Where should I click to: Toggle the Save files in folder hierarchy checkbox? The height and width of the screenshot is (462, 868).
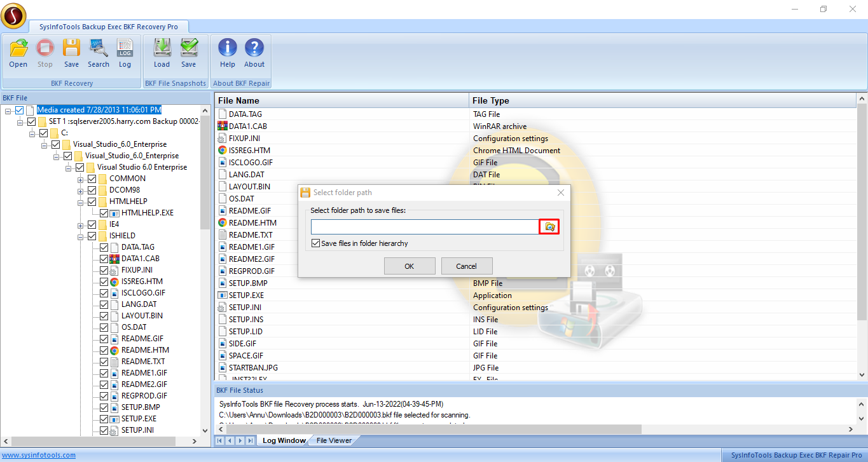(x=316, y=243)
